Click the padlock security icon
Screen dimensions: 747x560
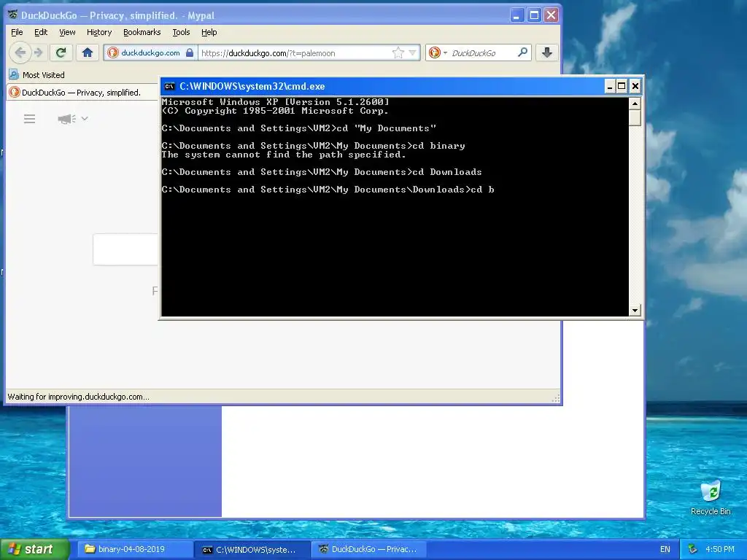(190, 52)
